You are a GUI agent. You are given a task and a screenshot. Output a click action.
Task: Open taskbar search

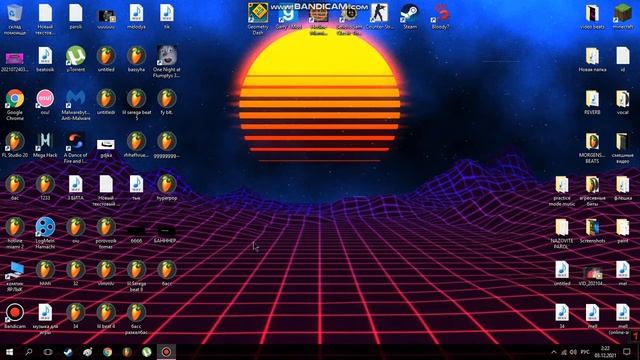pyautogui.click(x=29, y=352)
